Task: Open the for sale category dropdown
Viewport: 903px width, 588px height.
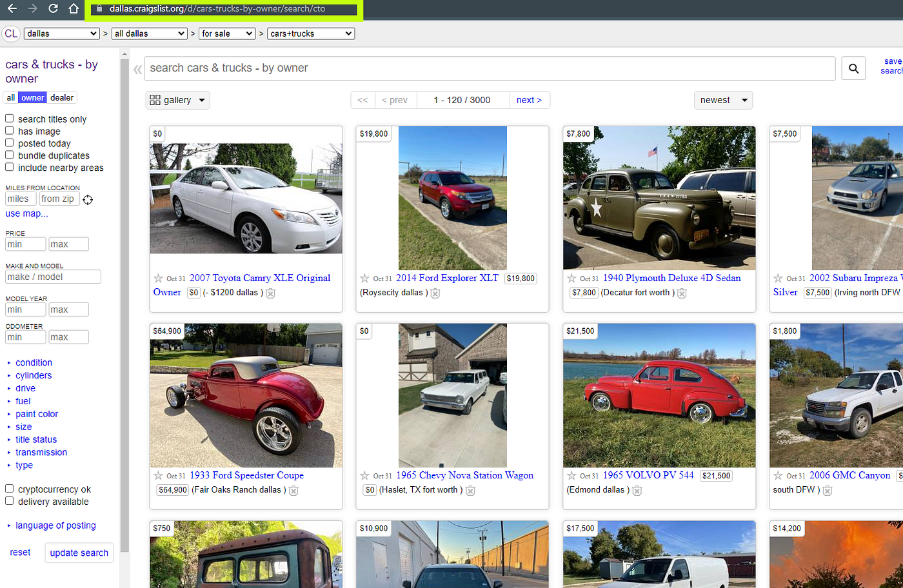Action: click(x=227, y=34)
